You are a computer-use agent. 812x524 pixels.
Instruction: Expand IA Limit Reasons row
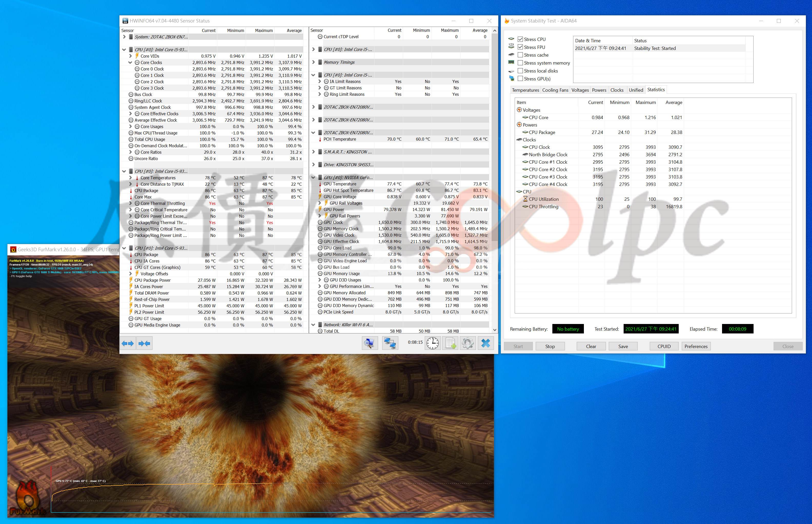[x=319, y=82]
